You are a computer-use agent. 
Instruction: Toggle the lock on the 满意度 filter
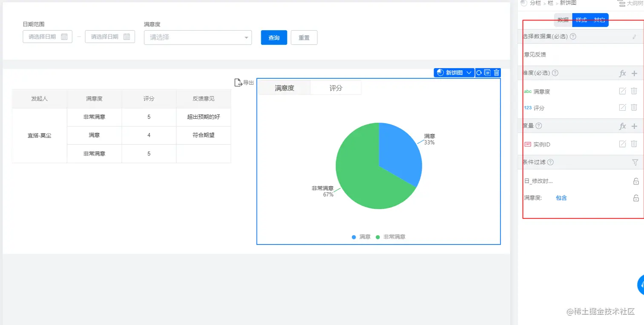pyautogui.click(x=636, y=198)
